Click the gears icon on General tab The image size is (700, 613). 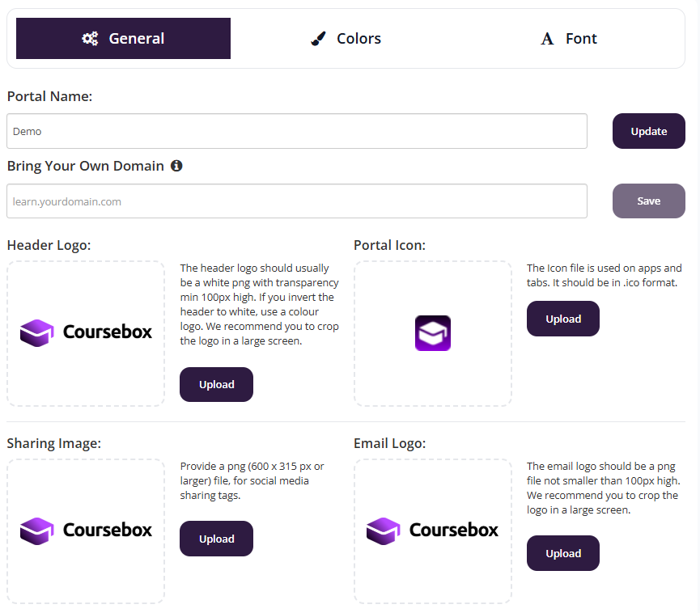click(90, 38)
